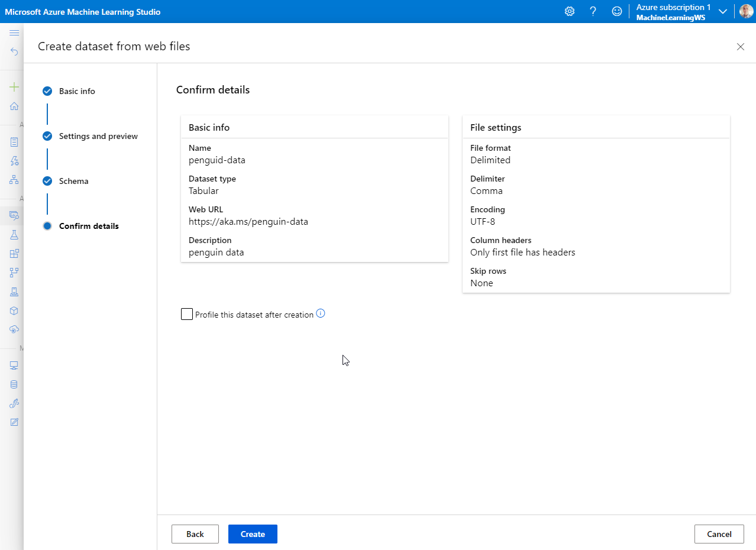Go to the Basic info step
This screenshot has width=756, height=550.
tap(77, 91)
